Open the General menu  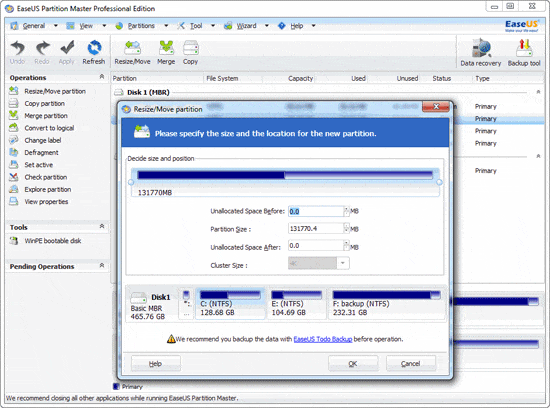(34, 26)
